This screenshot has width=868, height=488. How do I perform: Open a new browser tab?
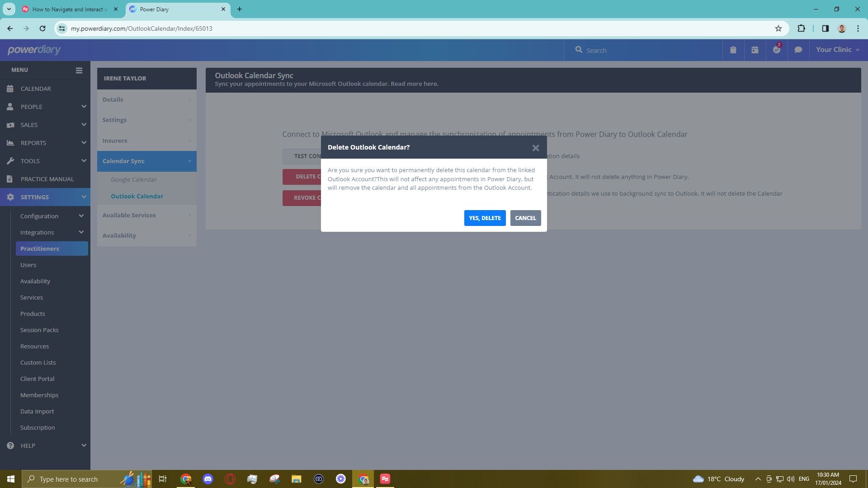pyautogui.click(x=240, y=9)
